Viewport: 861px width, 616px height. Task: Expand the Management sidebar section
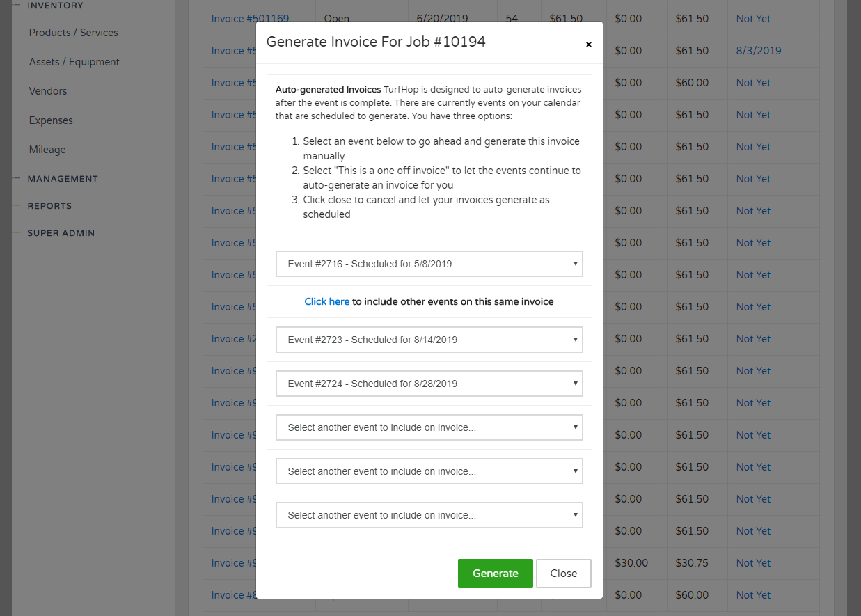62,179
